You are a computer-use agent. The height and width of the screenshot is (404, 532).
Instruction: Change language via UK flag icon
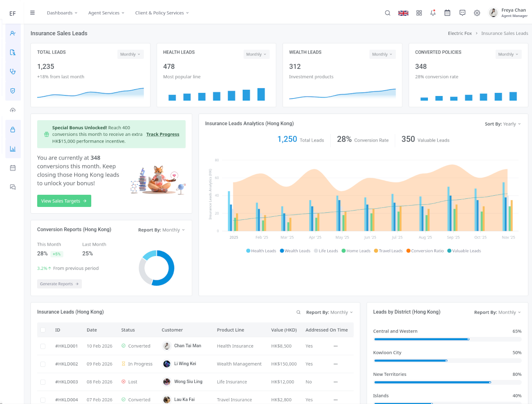[403, 13]
